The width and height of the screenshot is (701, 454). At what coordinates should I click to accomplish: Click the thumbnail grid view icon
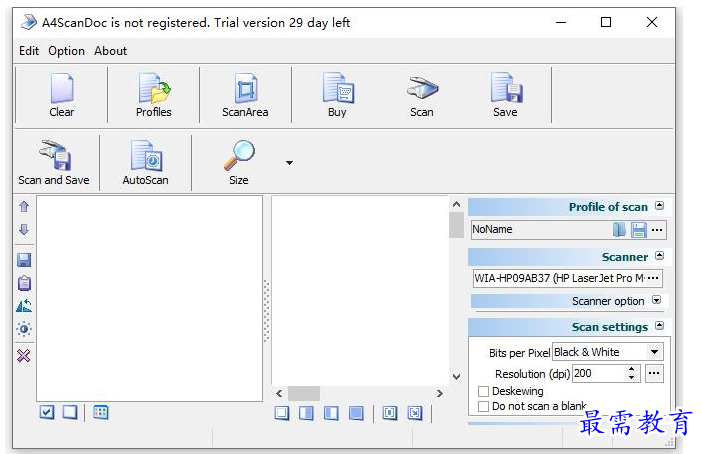(101, 412)
